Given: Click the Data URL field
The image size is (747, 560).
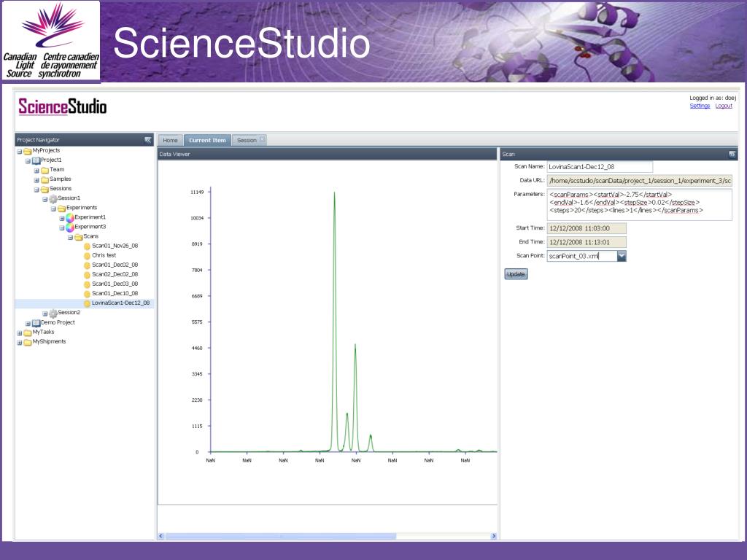Looking at the screenshot, I should pyautogui.click(x=639, y=181).
